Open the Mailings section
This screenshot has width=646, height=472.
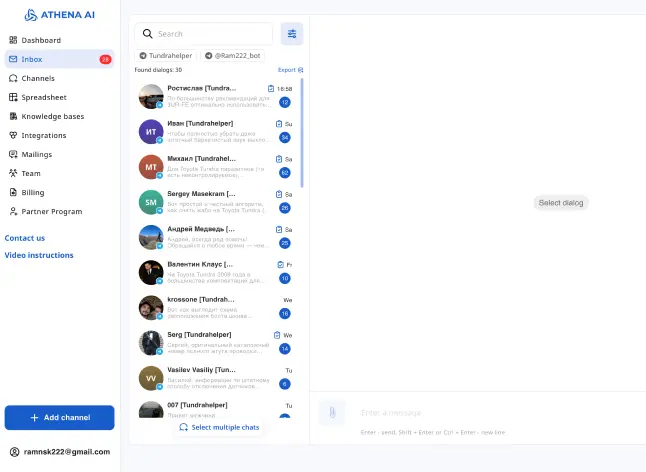pyautogui.click(x=37, y=154)
